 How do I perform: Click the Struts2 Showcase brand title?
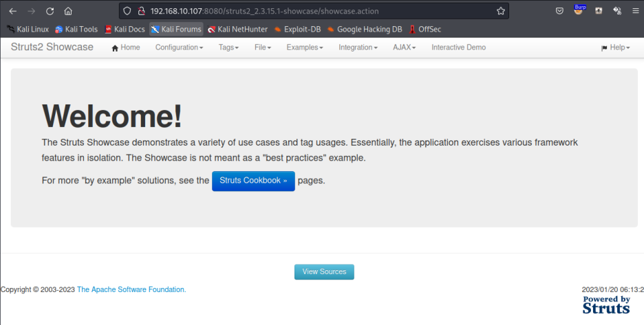point(52,47)
